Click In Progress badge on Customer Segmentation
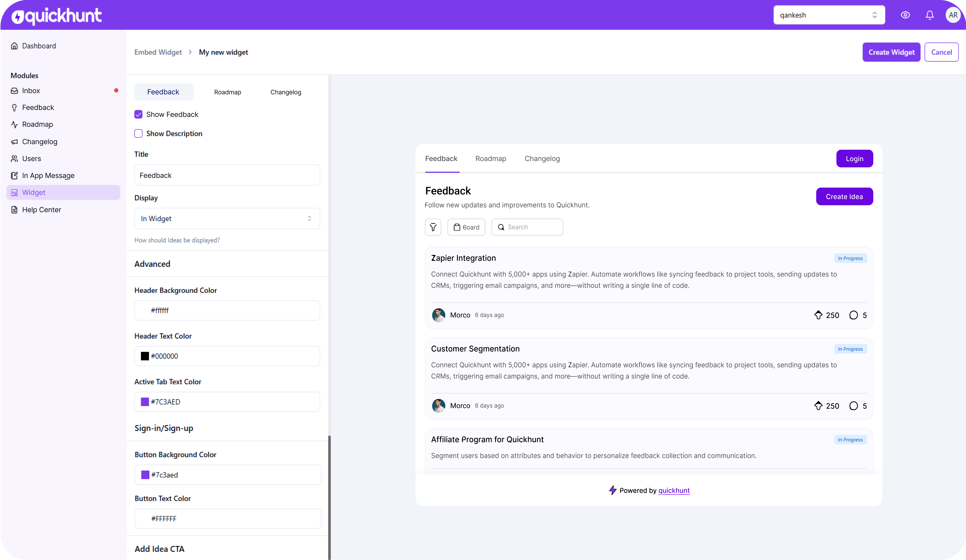 pos(850,349)
